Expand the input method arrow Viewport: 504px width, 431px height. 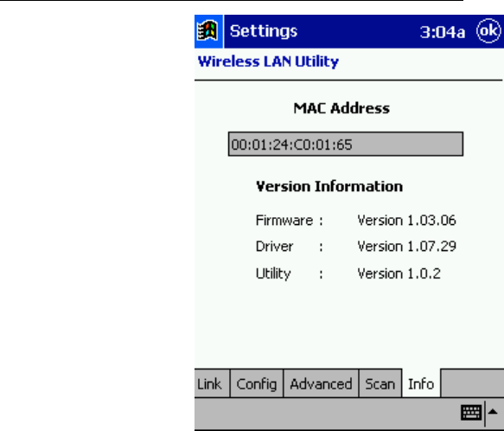click(x=493, y=412)
